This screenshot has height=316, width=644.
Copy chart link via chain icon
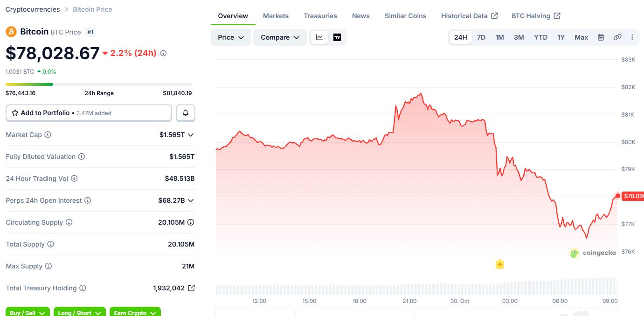pyautogui.click(x=617, y=37)
